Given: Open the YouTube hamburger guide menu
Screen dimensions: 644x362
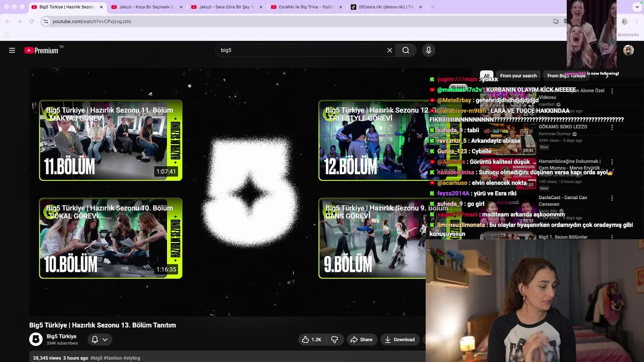Looking at the screenshot, I should click(x=12, y=50).
